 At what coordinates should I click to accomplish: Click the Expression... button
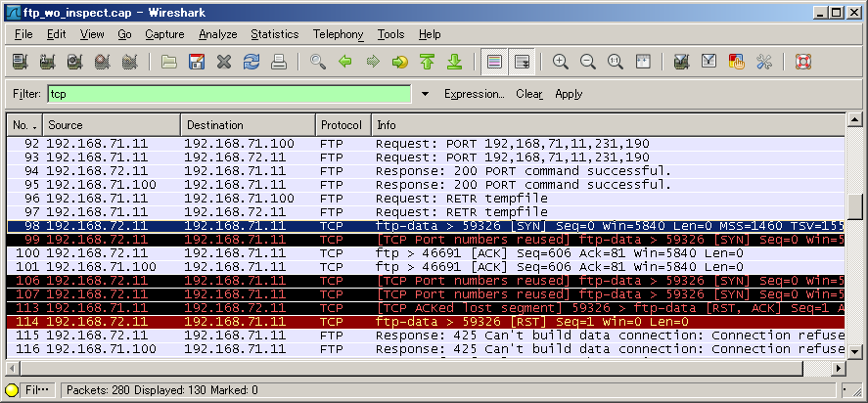click(474, 94)
